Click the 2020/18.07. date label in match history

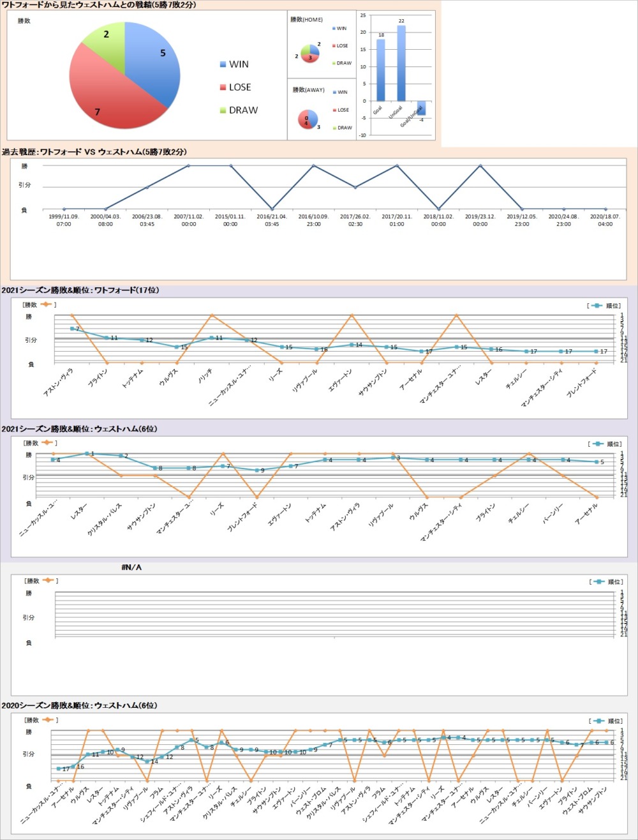tap(605, 220)
